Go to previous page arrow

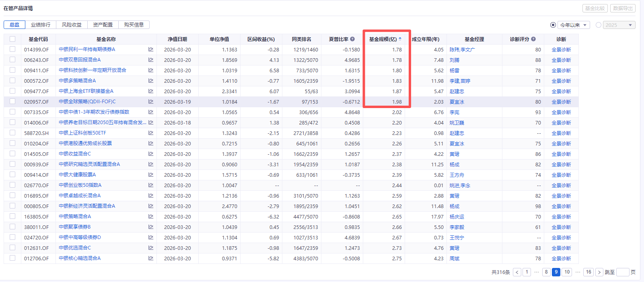517,272
